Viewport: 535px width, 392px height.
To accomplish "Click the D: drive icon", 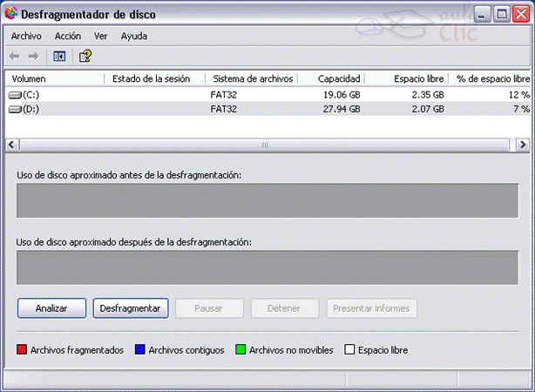I will click(15, 109).
